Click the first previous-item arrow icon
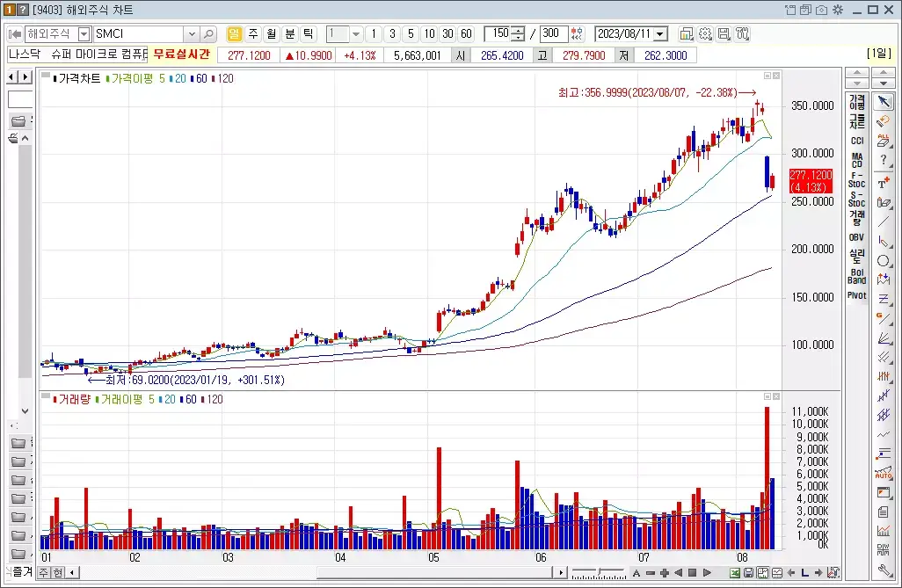This screenshot has height=588, width=902. point(15,34)
